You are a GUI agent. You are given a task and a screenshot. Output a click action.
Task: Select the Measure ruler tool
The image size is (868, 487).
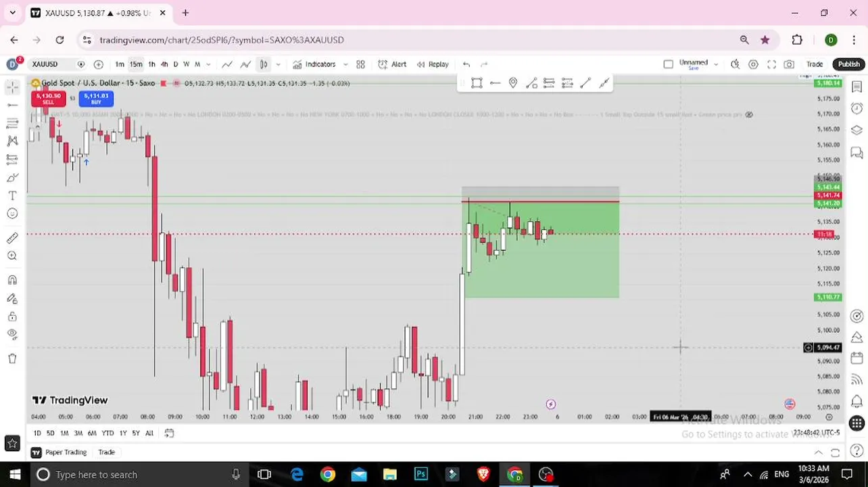[12, 238]
